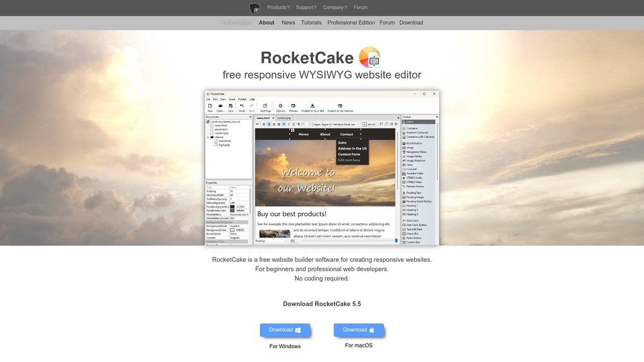This screenshot has width=644, height=362.
Task: Open the Tutorials page
Action: pos(311,23)
